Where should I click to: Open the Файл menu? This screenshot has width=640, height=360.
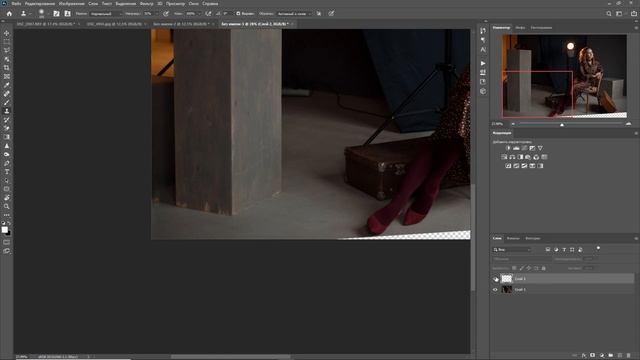coord(16,4)
